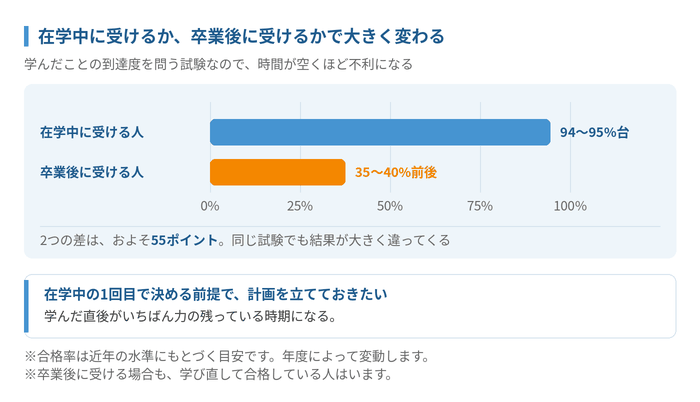The width and height of the screenshot is (700, 402).
Task: Click the heading 在学中に受けるか、卒業後に受けるかで大きく変わる
Action: pos(241,36)
